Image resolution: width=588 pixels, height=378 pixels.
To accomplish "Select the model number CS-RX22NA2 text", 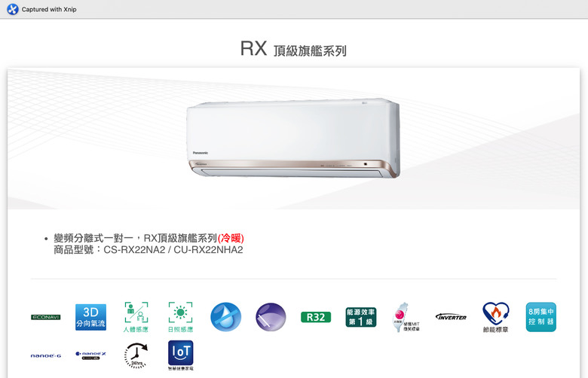I will 134,250.
